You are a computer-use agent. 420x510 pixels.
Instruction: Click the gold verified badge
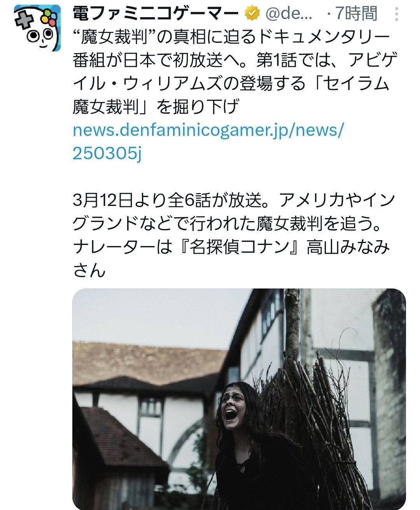(252, 14)
